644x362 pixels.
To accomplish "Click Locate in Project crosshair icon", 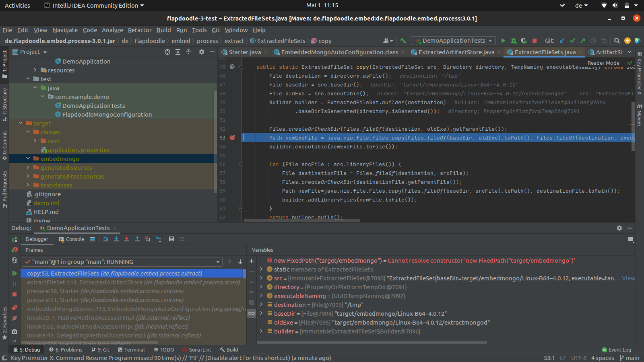I will (167, 52).
